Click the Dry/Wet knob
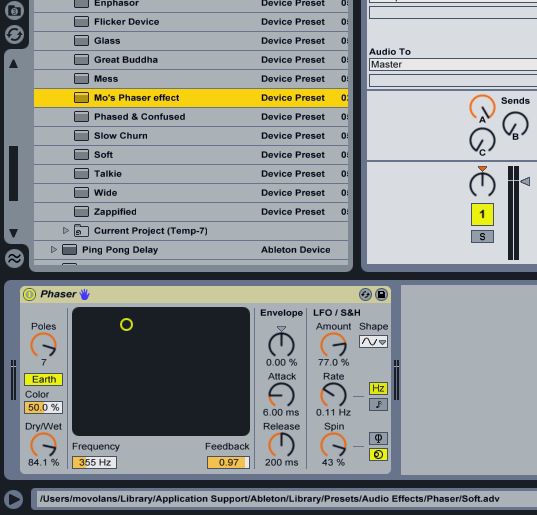Image resolution: width=537 pixels, height=515 pixels. point(43,445)
